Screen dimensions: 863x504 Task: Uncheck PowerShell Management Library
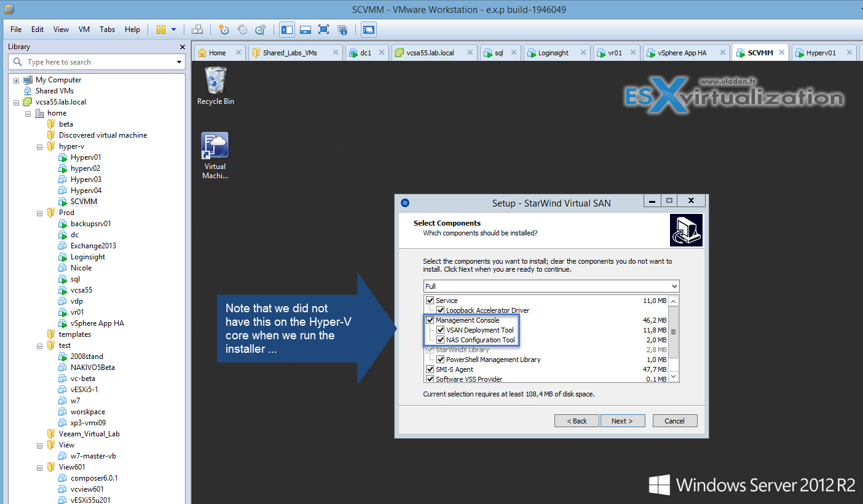[x=441, y=360]
